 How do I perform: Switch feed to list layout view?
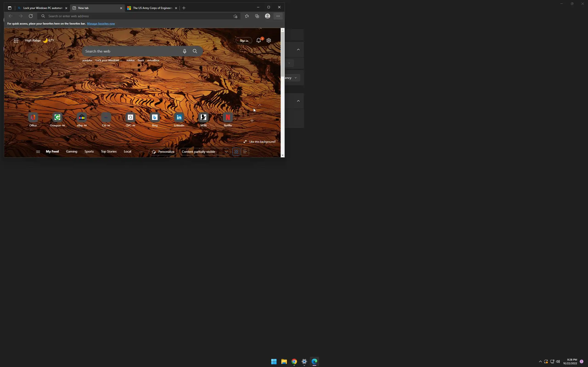click(245, 152)
